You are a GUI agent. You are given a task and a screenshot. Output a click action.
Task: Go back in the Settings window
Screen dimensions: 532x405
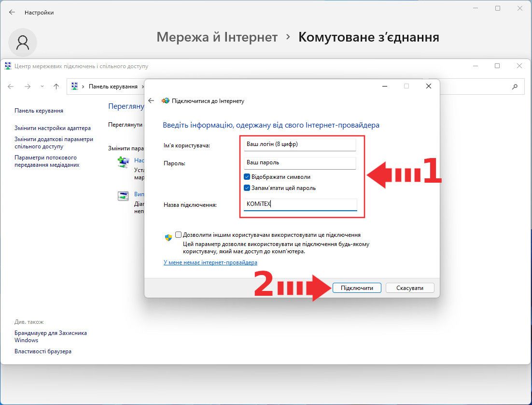12,12
